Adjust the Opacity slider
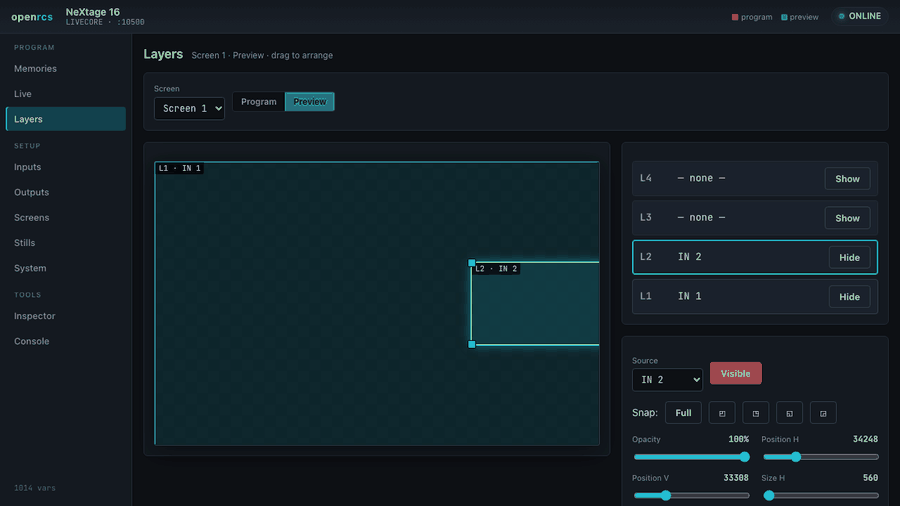 point(691,457)
